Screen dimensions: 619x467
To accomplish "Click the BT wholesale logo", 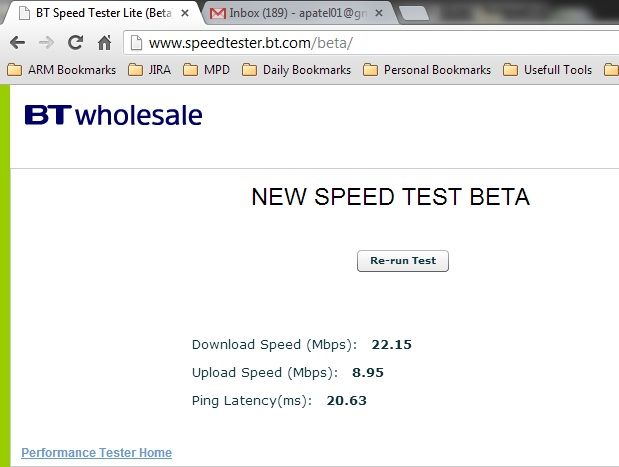I will coord(114,115).
